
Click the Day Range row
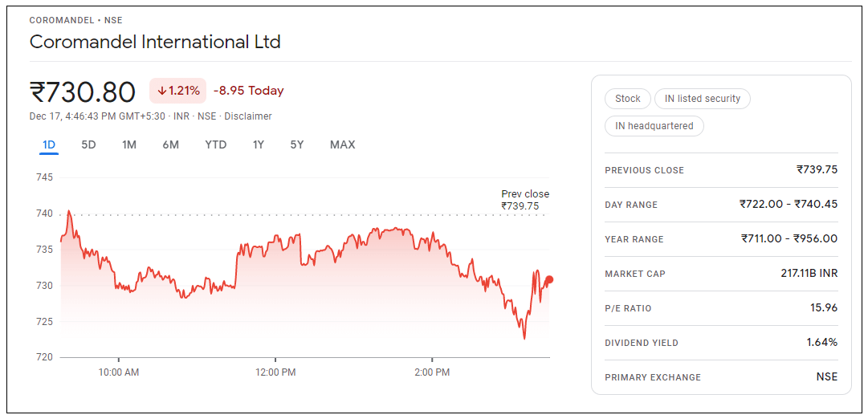tap(720, 205)
